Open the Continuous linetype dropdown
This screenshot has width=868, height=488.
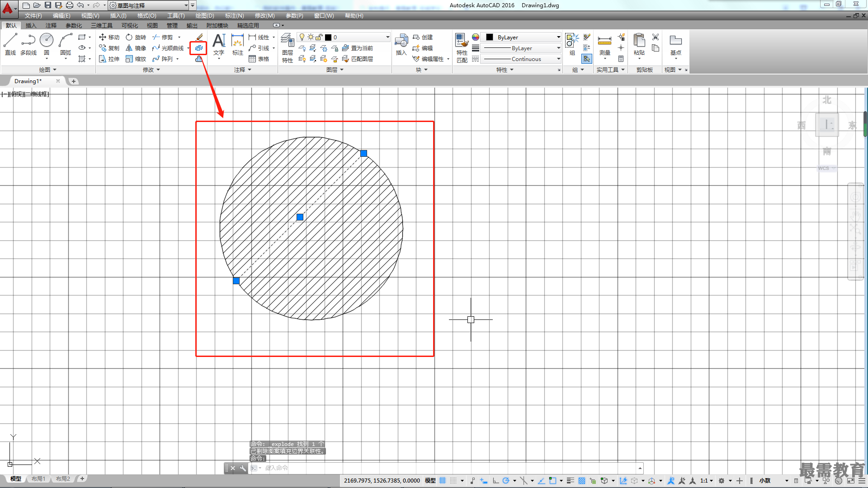coord(558,59)
